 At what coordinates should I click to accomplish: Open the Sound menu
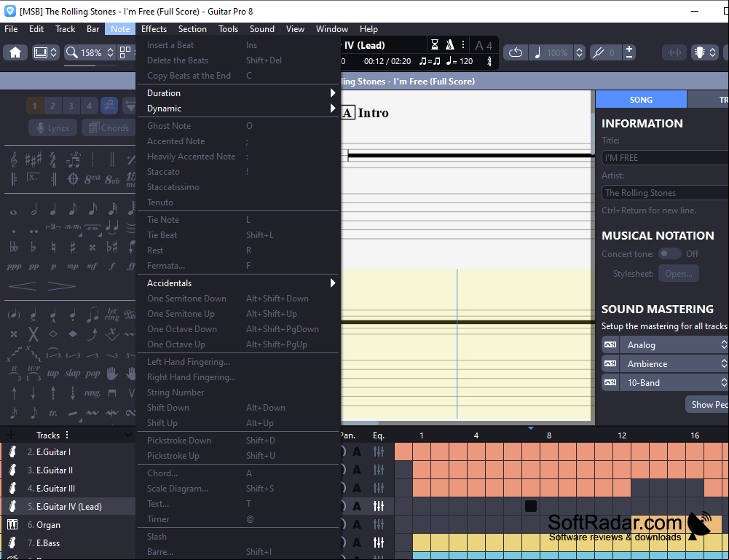click(x=262, y=29)
